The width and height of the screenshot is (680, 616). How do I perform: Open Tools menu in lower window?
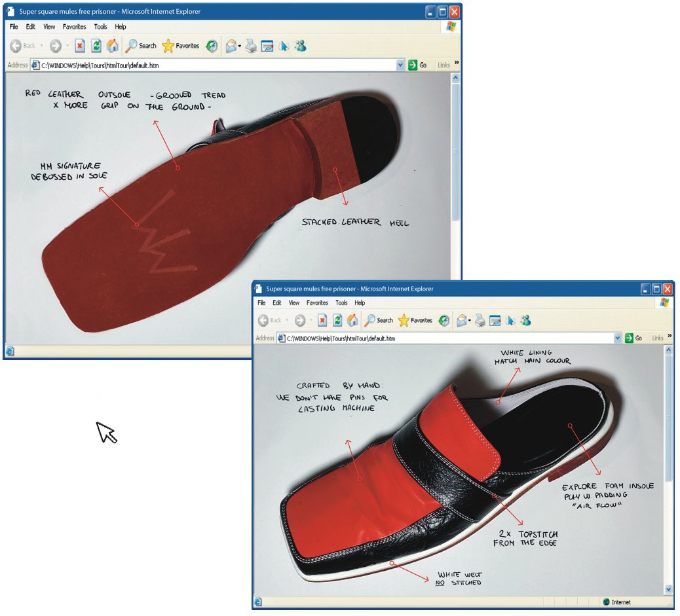(x=341, y=302)
